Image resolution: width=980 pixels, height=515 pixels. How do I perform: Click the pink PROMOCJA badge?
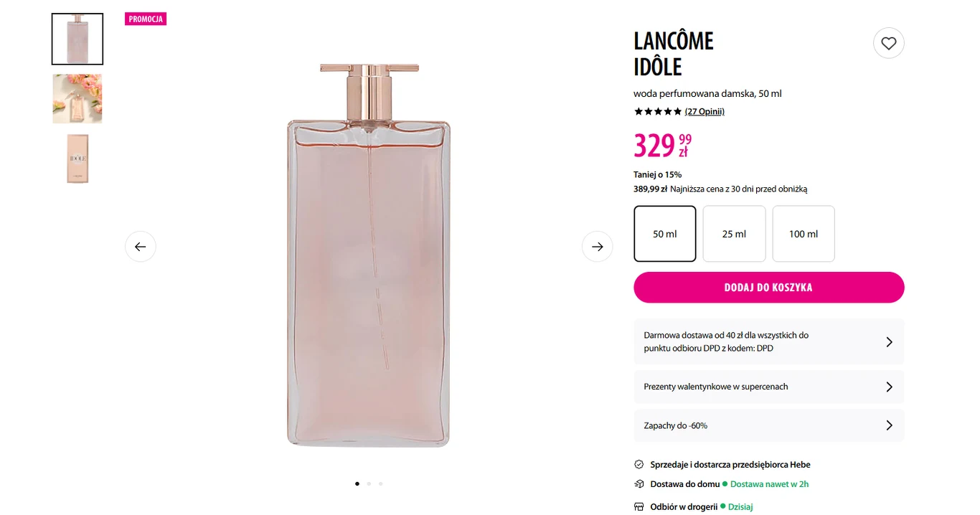point(146,19)
